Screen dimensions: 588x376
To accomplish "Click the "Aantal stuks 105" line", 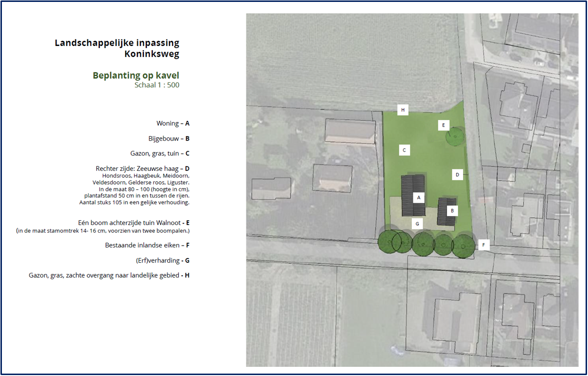I will [x=134, y=202].
